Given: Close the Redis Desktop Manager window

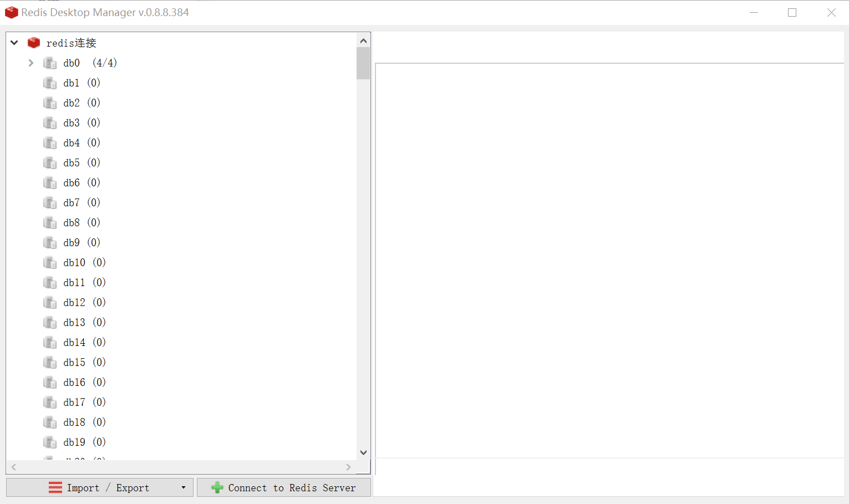Looking at the screenshot, I should click(831, 12).
